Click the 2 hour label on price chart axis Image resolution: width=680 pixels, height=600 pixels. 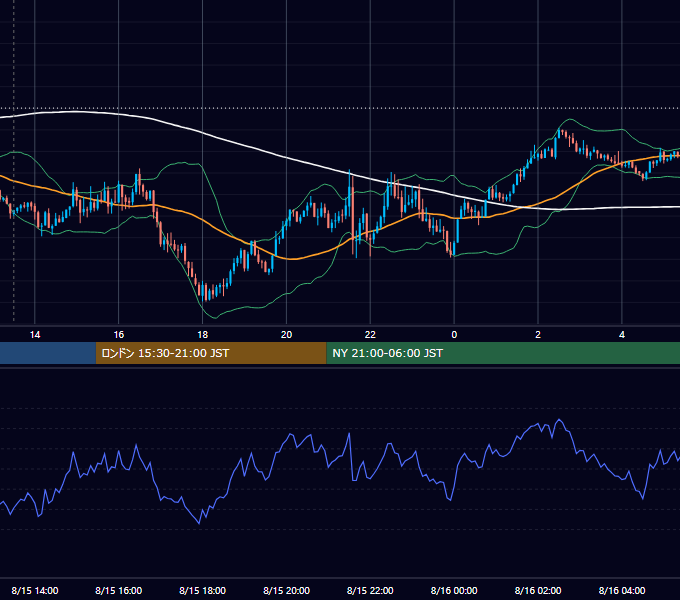tap(538, 335)
